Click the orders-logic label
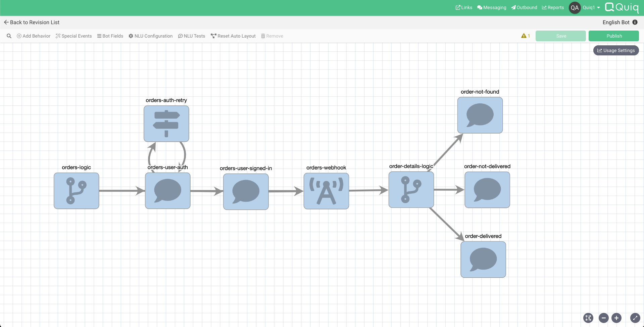 [x=77, y=167]
